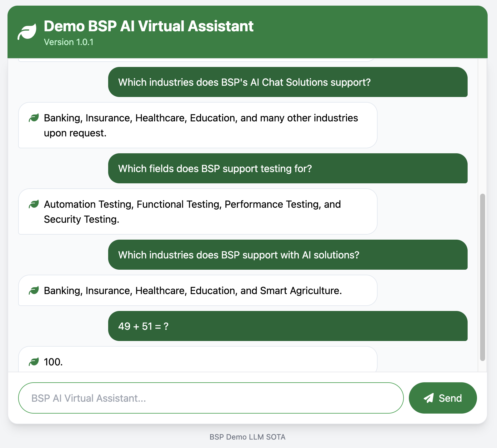497x448 pixels.
Task: Click the question about BSP's AI Chat Solutions
Action: [x=288, y=82]
